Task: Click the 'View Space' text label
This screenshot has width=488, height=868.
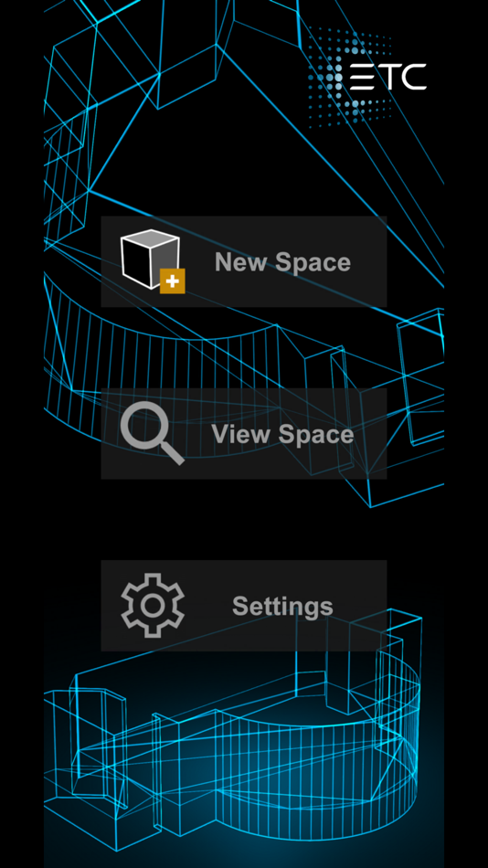Action: click(282, 434)
